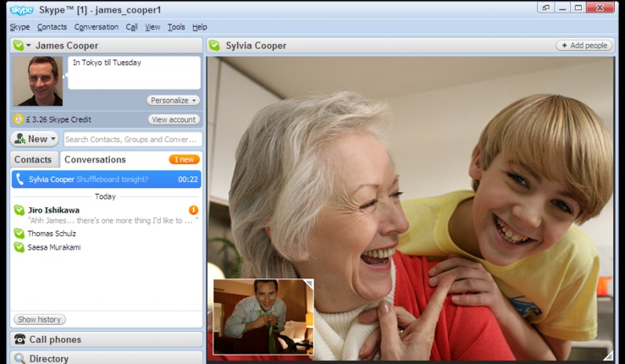Open the Personalize dropdown
The height and width of the screenshot is (364, 625).
173,100
